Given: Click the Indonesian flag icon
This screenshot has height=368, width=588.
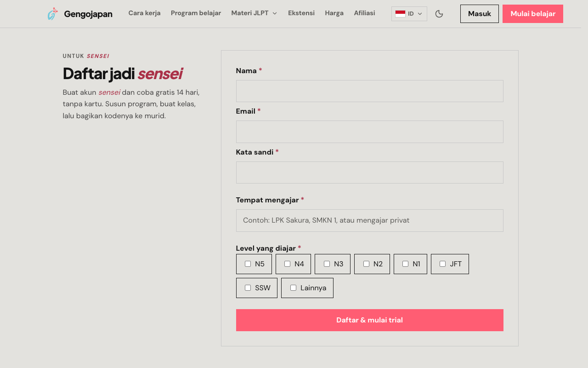Looking at the screenshot, I should coord(400,14).
